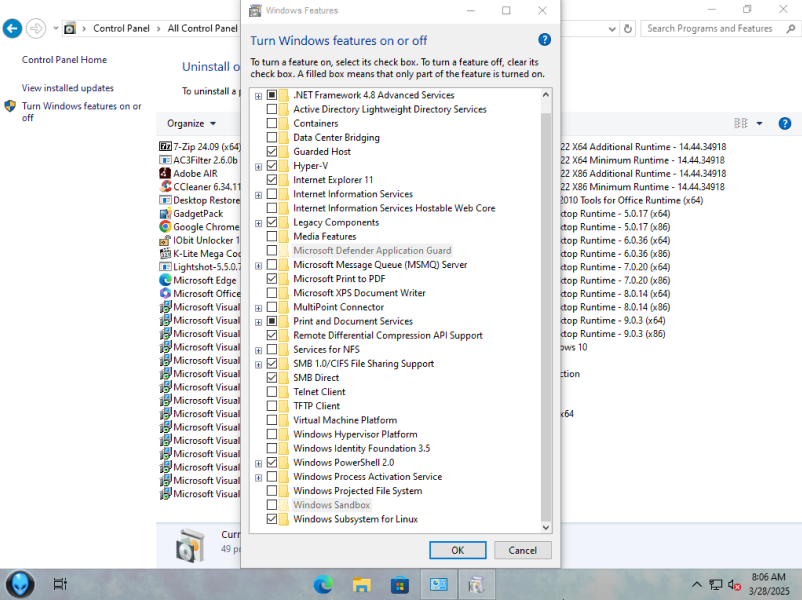Click the network tray icon
The image size is (802, 600).
pos(716,584)
